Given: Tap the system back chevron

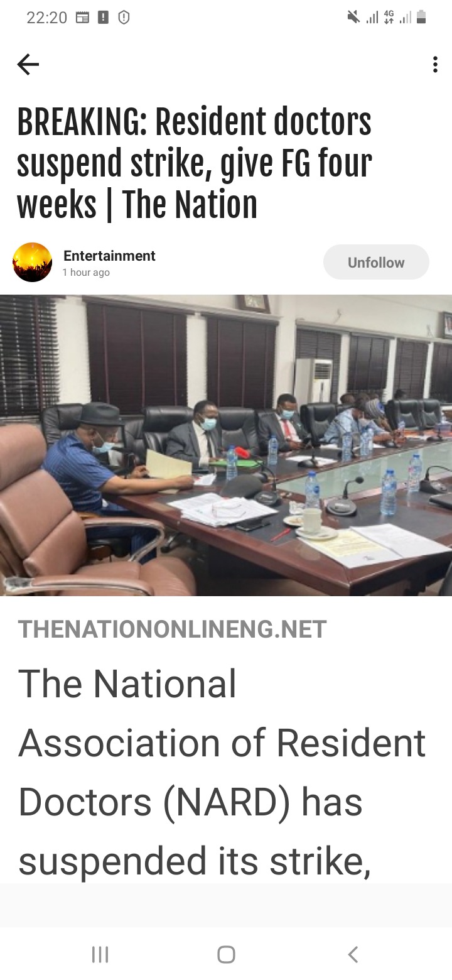Looking at the screenshot, I should [353, 955].
